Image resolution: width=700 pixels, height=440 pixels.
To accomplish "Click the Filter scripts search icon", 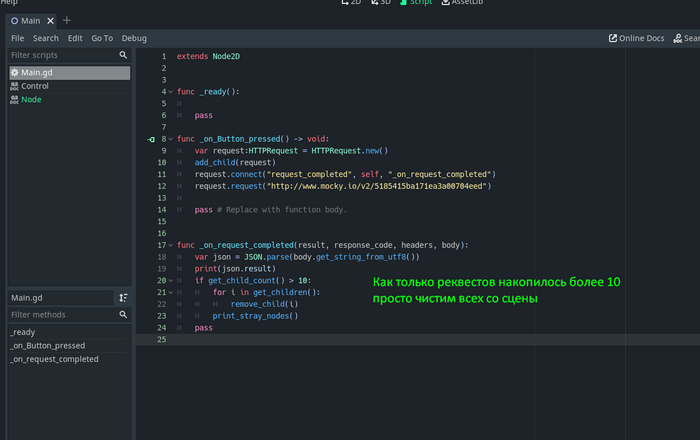I will coord(123,55).
